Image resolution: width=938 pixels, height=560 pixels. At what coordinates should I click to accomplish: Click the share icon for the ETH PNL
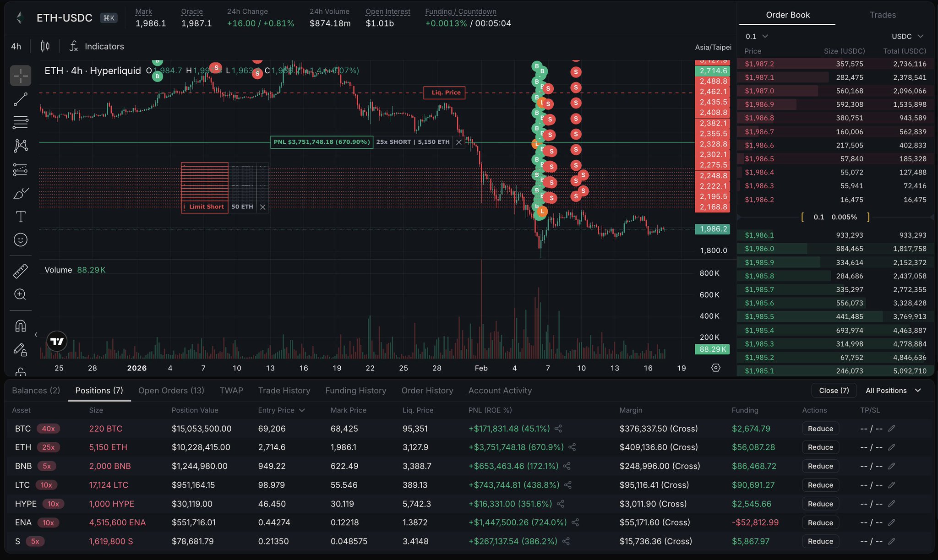pyautogui.click(x=572, y=447)
